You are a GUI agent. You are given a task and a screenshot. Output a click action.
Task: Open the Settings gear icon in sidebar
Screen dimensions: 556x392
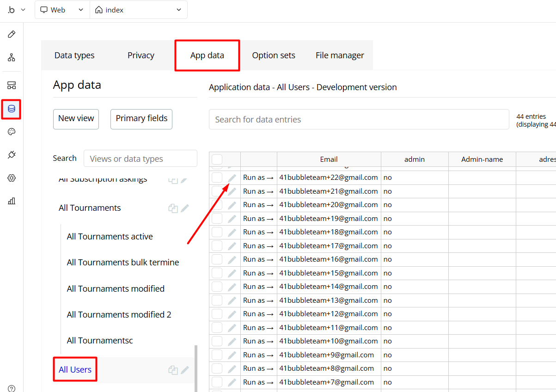pyautogui.click(x=12, y=178)
